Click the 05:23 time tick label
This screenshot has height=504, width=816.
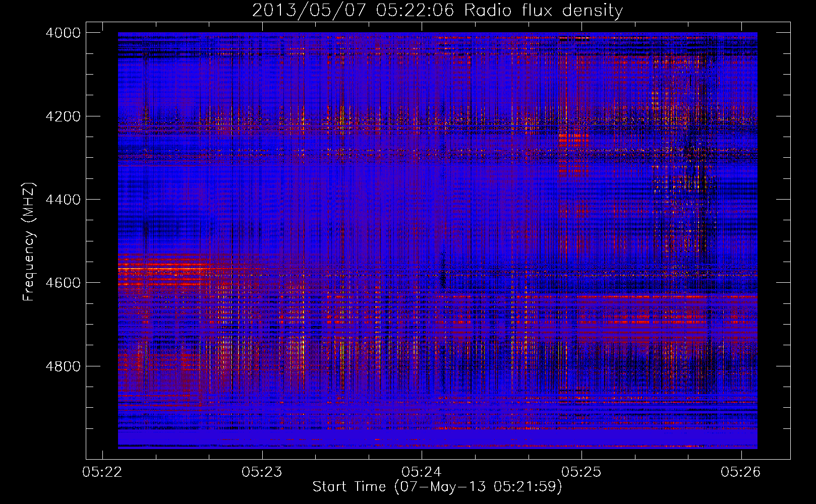pos(262,472)
